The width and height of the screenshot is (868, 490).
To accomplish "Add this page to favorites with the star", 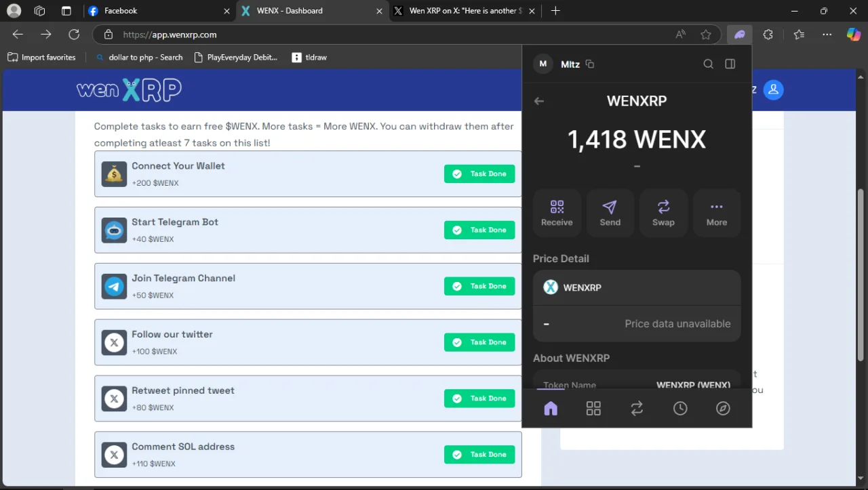I will pos(706,35).
